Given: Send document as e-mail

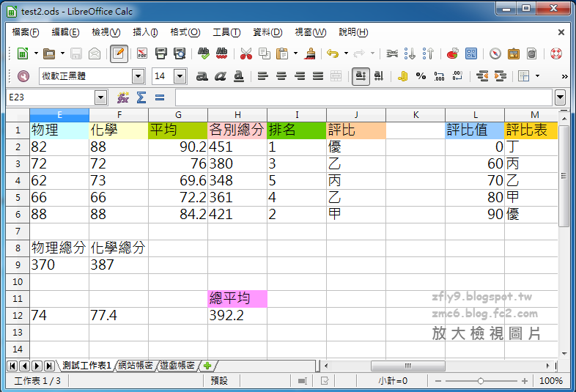Looking at the screenshot, I should tap(95, 53).
